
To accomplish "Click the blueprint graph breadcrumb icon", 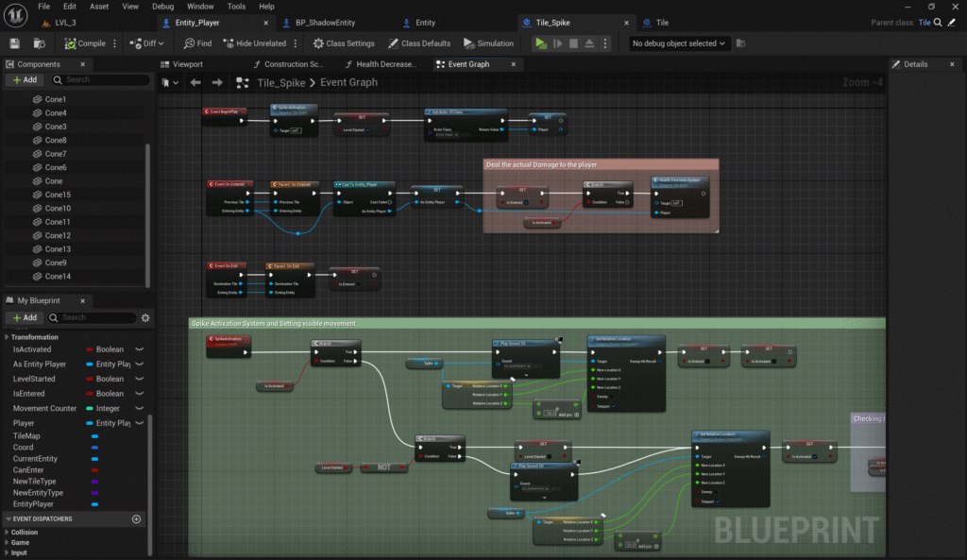I will click(x=243, y=83).
